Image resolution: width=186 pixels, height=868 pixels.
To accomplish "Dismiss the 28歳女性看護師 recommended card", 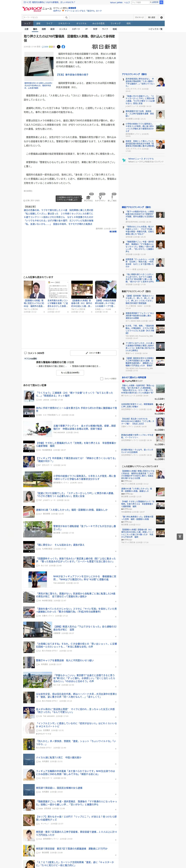I will click(x=115, y=312).
